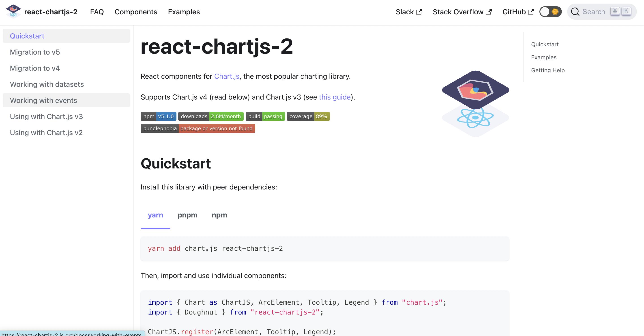
Task: Open Migration to v4 doc
Action: point(66,68)
